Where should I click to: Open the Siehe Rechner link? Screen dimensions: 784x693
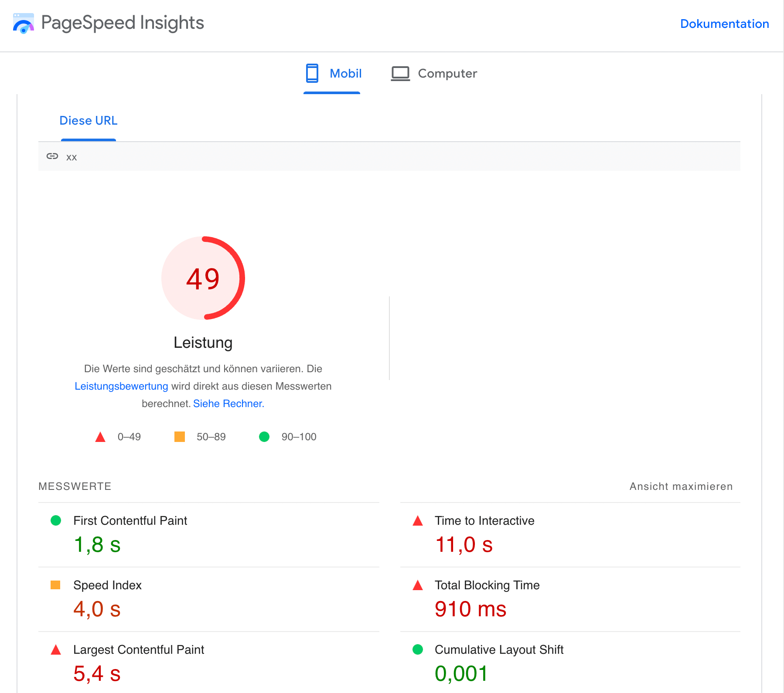tap(228, 404)
